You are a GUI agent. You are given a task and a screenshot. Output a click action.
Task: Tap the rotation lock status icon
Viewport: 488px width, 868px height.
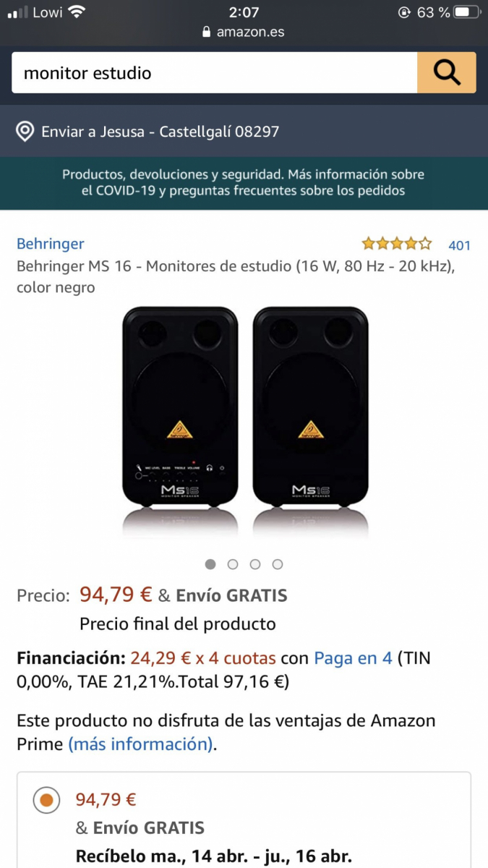pyautogui.click(x=404, y=12)
